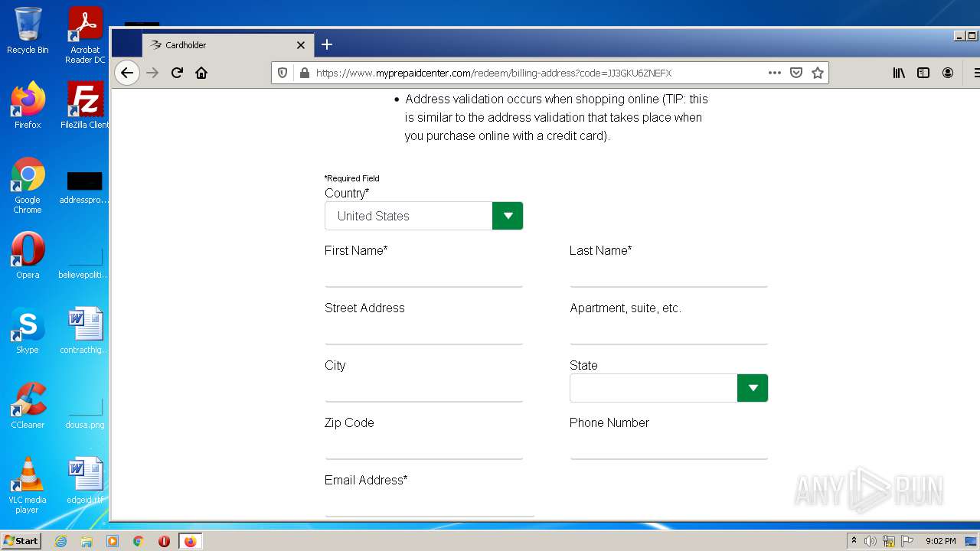Image resolution: width=980 pixels, height=551 pixels.
Task: Launch Opera from the taskbar
Action: [x=164, y=541]
